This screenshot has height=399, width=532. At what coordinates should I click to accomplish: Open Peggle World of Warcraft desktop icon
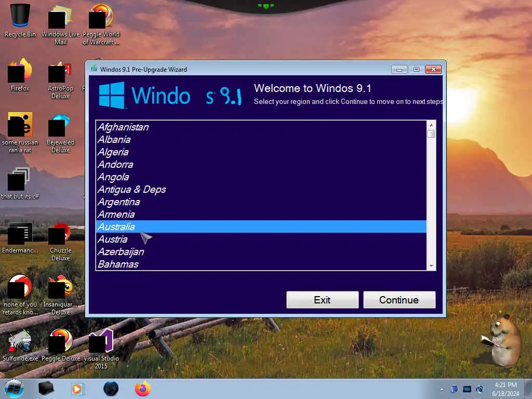101,24
